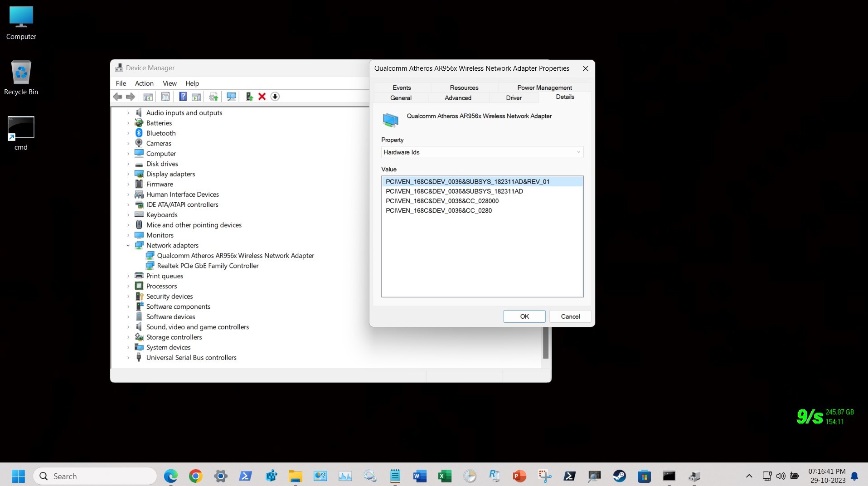Open Microsoft Edge from the taskbar
Viewport: 868px width, 486px height.
click(x=171, y=476)
